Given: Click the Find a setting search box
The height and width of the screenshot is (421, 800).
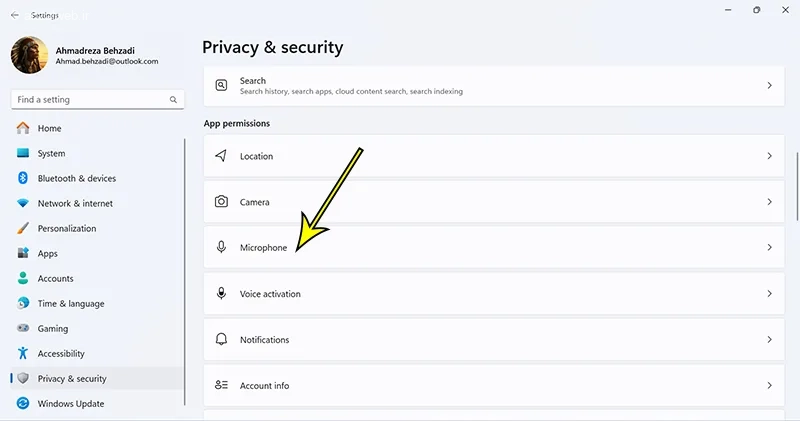Looking at the screenshot, I should (90, 100).
